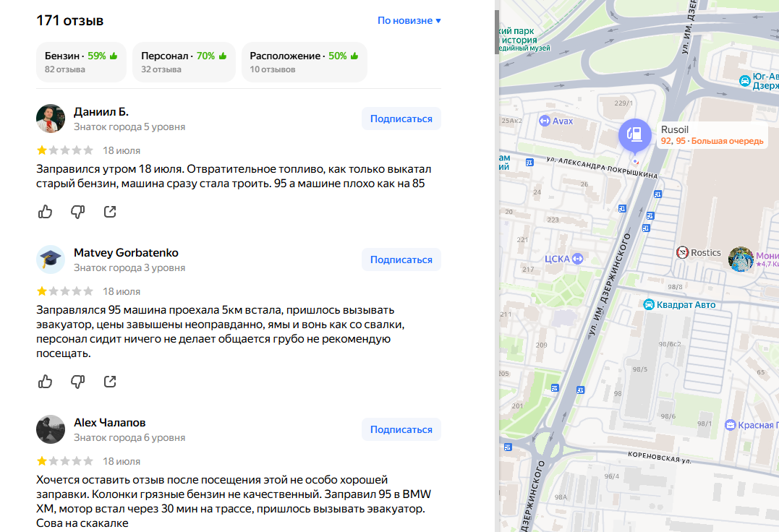The height and width of the screenshot is (532, 779).
Task: Filter reviews by Персонал topic
Action: [184, 62]
